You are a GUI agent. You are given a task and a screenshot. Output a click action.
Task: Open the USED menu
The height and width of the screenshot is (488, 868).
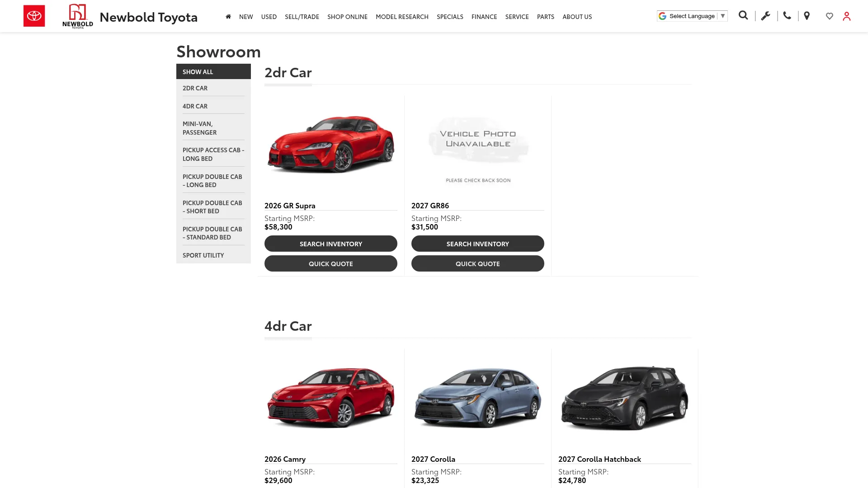269,16
